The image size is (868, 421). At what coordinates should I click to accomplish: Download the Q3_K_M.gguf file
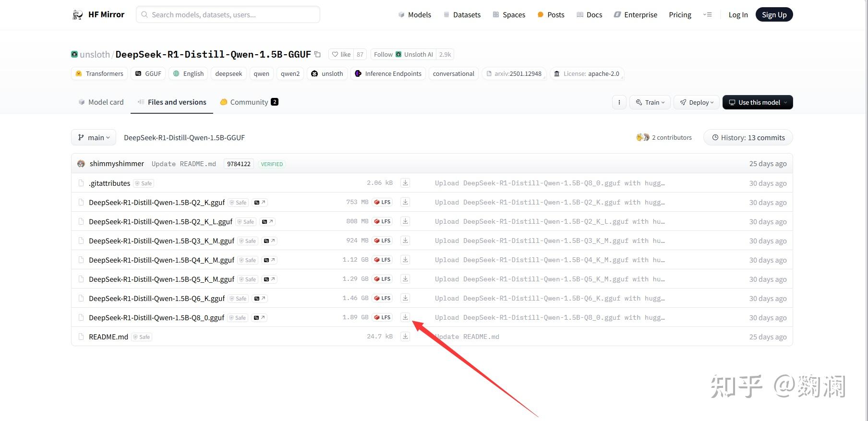point(405,241)
